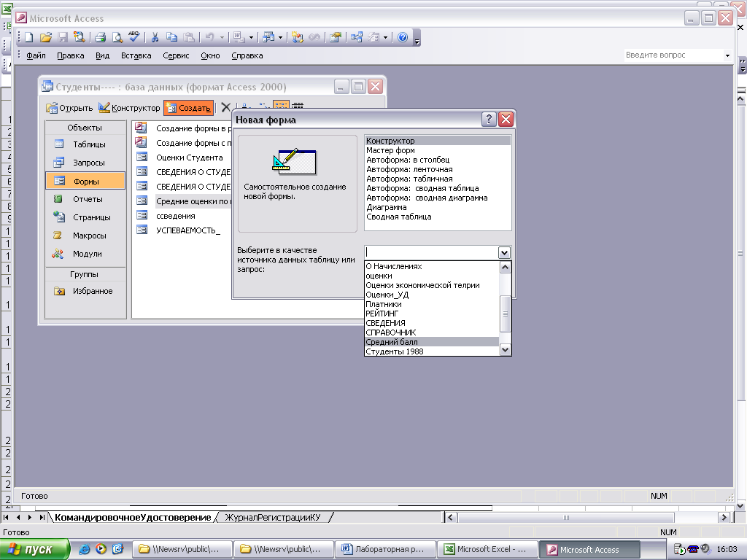Click the Undo arrow icon
The image size is (747, 560).
click(209, 37)
